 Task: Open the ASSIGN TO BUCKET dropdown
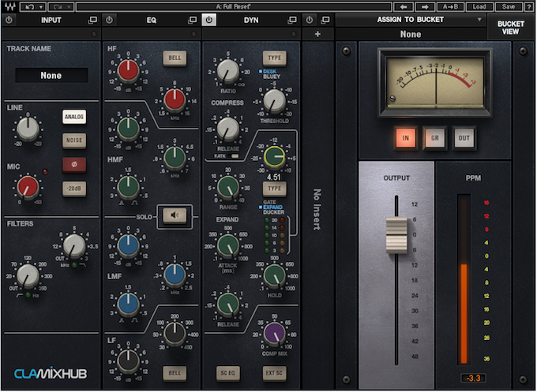tap(411, 20)
